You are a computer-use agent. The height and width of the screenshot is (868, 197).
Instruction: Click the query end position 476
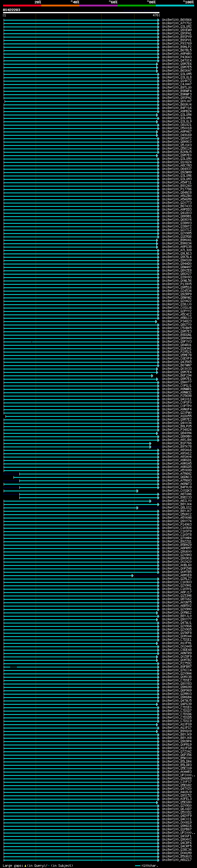155,15
